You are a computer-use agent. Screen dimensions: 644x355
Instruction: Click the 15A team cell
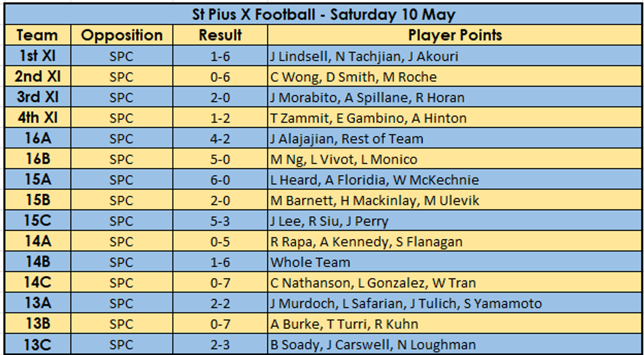pos(38,180)
